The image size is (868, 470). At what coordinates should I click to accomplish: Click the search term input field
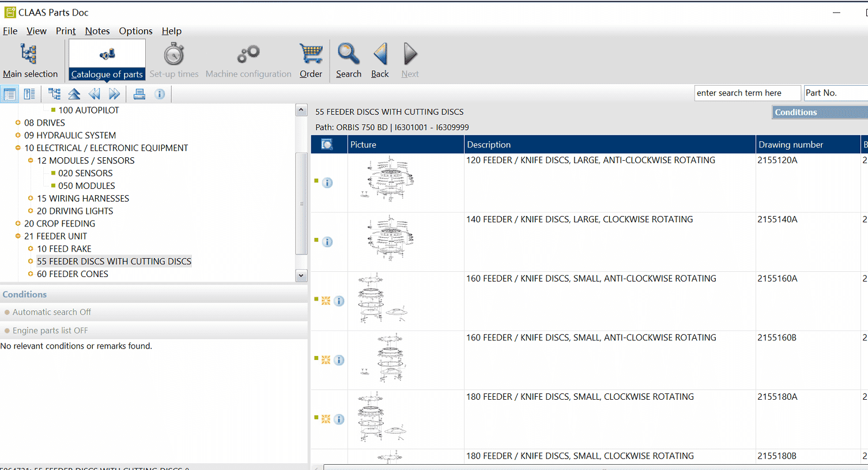[748, 93]
